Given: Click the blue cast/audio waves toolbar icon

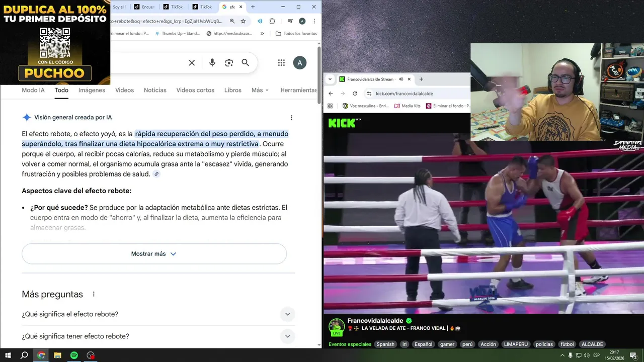Looking at the screenshot, I should tap(260, 21).
